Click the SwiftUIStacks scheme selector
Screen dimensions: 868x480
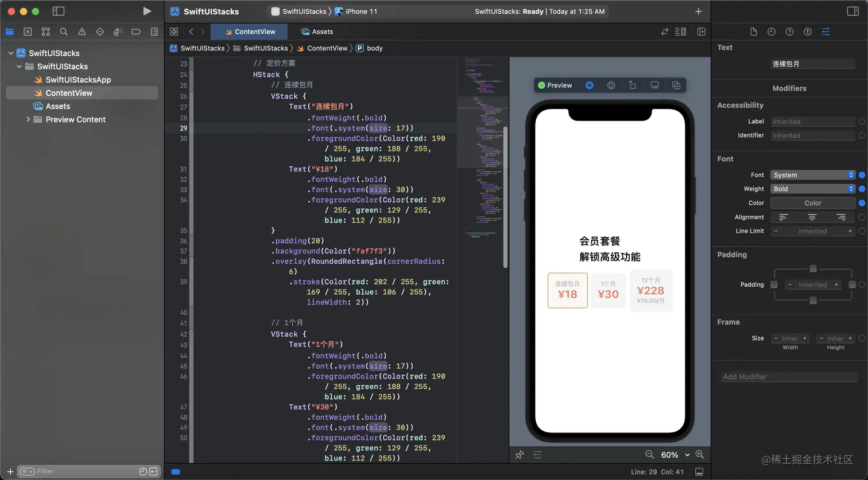[299, 11]
